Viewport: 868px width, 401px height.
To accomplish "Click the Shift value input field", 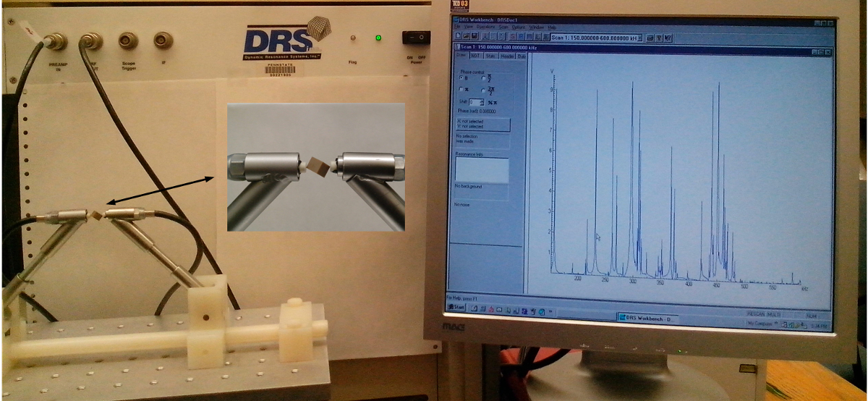I will coord(474,102).
